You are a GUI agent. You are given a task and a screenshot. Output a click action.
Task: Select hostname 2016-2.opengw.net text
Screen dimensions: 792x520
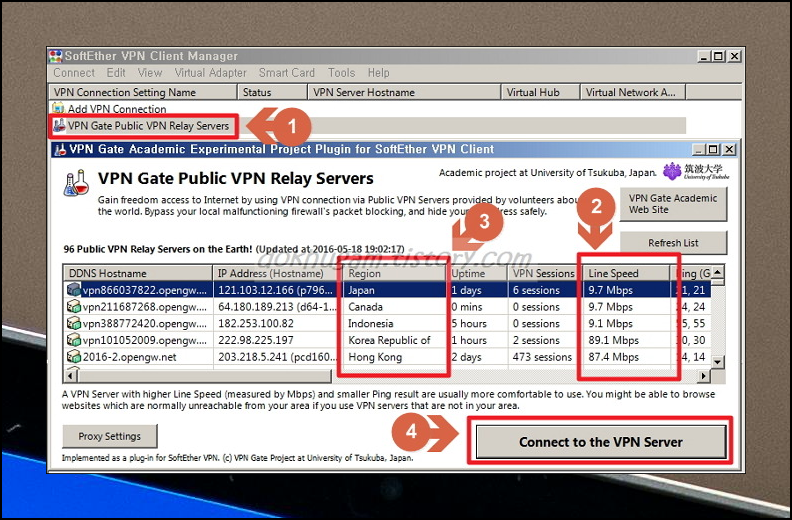click(130, 357)
